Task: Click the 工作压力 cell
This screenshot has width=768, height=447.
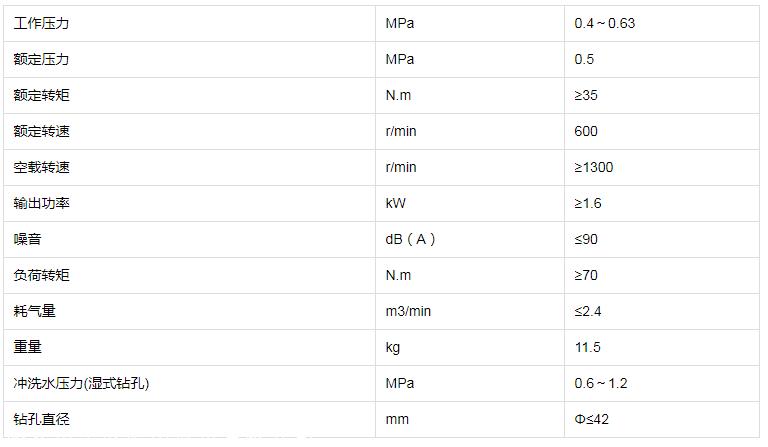Action: pyautogui.click(x=42, y=23)
